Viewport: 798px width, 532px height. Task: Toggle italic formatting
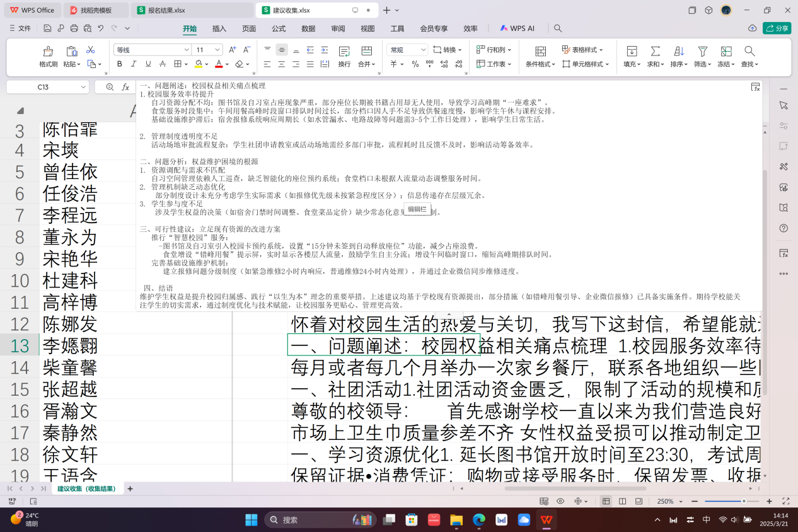pyautogui.click(x=134, y=64)
